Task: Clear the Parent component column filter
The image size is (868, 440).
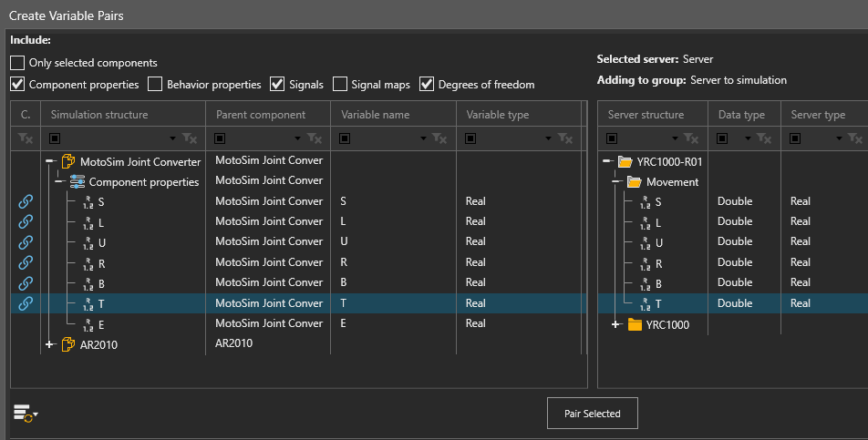Action: (315, 138)
